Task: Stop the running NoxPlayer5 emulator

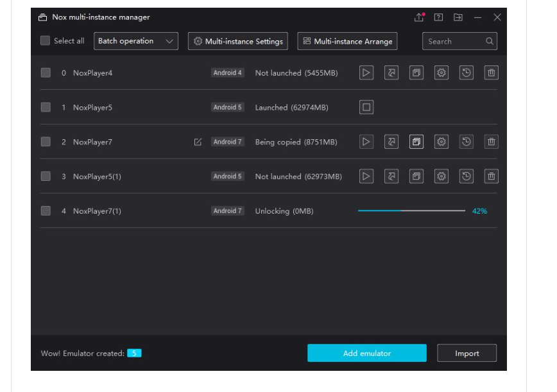Action: 366,107
